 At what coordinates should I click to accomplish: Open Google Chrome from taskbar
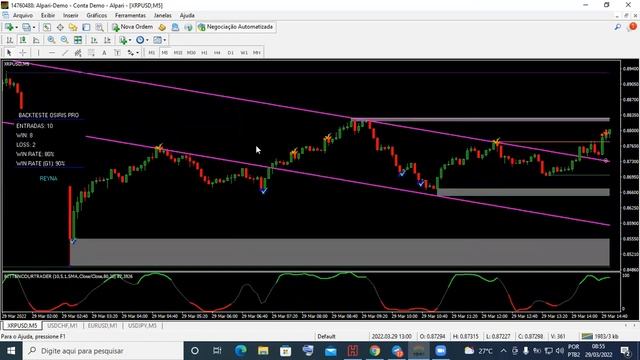[x=375, y=351]
